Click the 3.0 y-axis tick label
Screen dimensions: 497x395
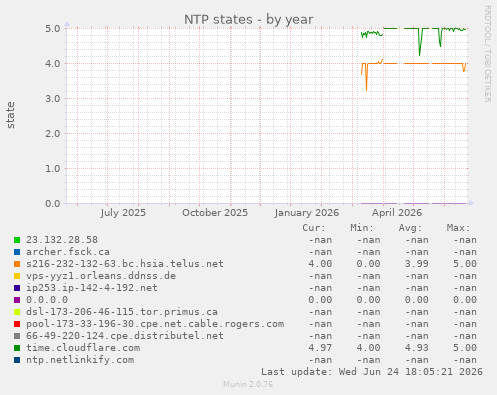[x=53, y=98]
